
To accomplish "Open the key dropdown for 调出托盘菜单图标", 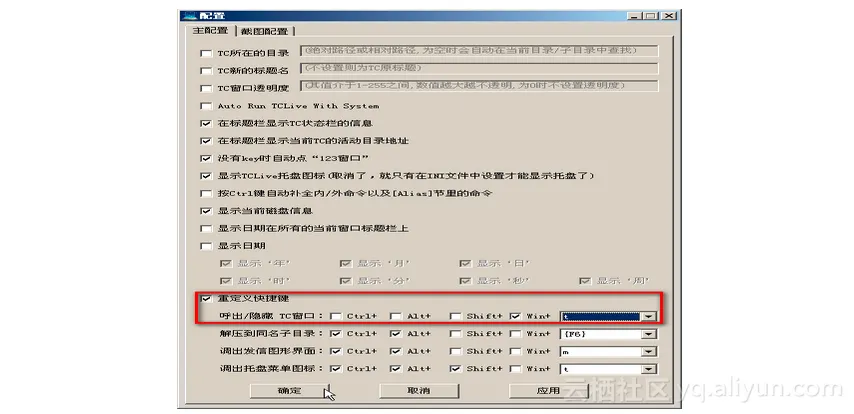I will tap(649, 369).
